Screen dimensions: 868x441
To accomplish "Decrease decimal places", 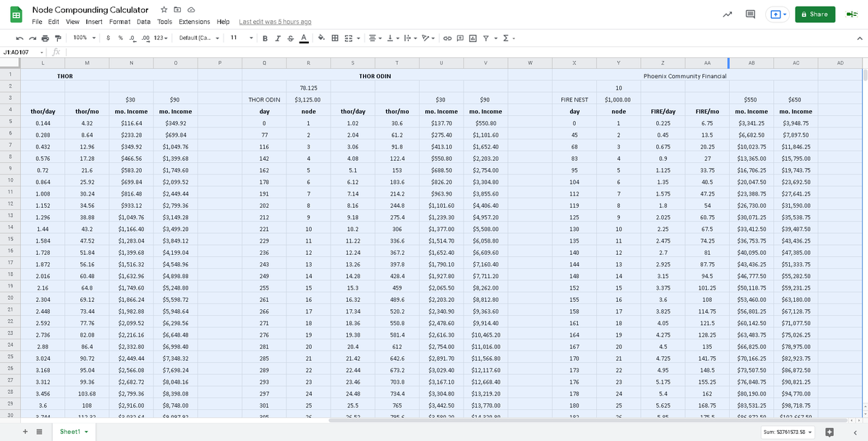I will [x=132, y=38].
